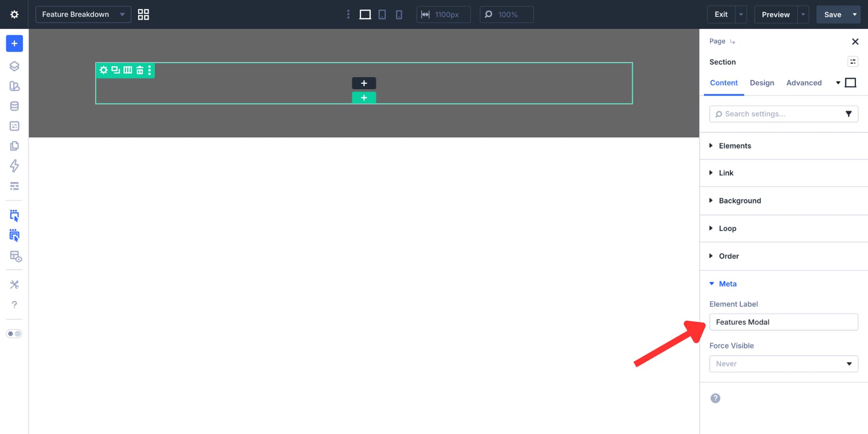
Task: Switch to the Advanced tab
Action: click(804, 83)
